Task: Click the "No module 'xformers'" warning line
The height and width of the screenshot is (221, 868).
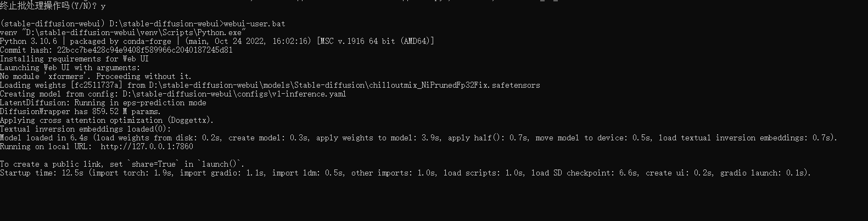Action: pos(96,76)
